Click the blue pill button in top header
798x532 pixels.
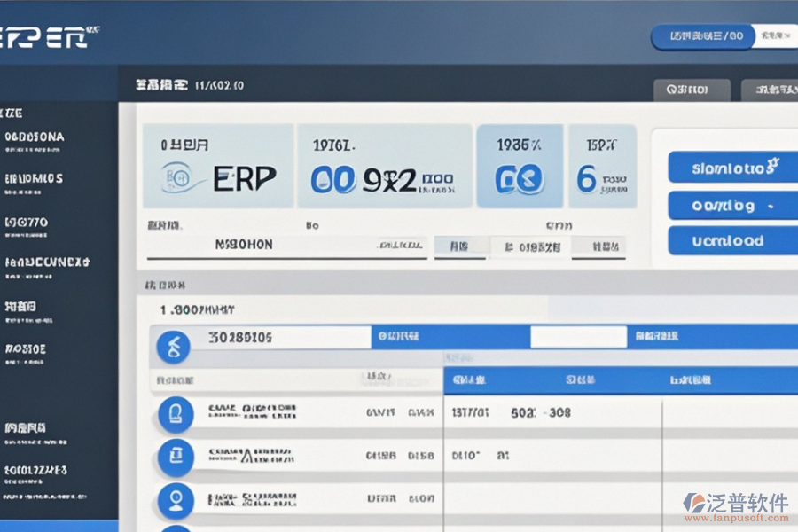click(x=704, y=36)
